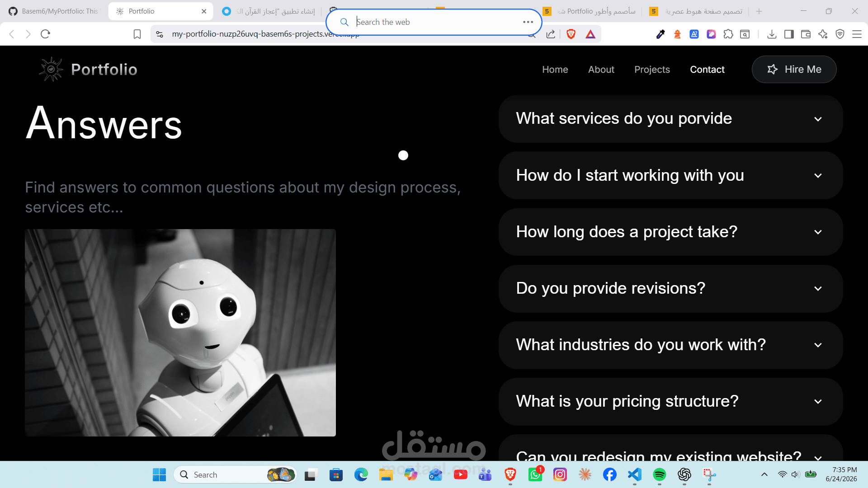Click the Windows taskbar Search box
The width and height of the screenshot is (868, 488).
click(x=235, y=474)
